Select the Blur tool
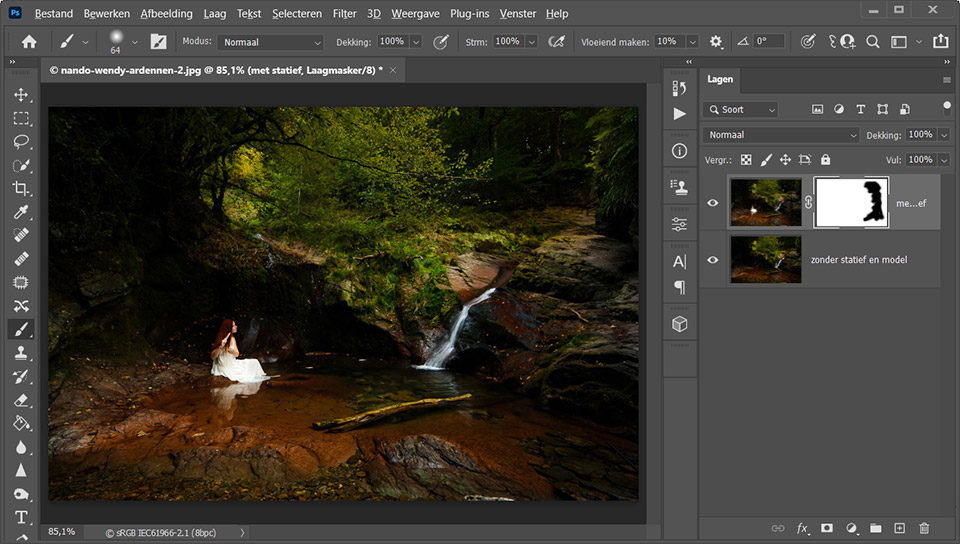 click(21, 447)
